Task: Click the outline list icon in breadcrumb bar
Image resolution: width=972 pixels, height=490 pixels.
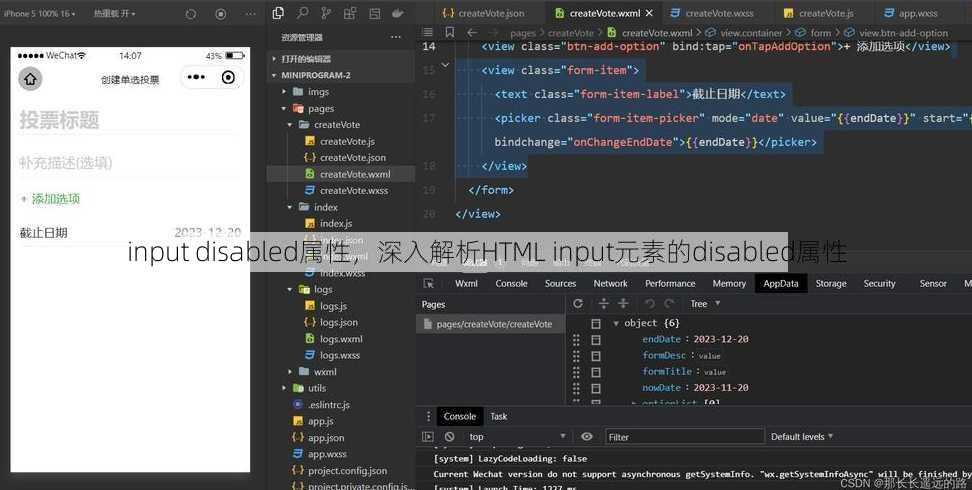Action: (x=428, y=32)
